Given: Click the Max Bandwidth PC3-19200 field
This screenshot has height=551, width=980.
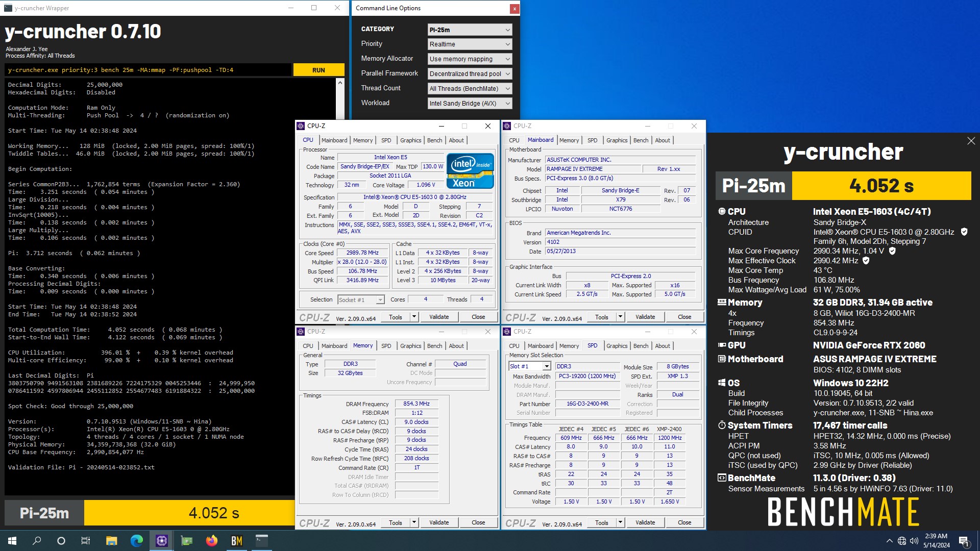Looking at the screenshot, I should coord(587,376).
